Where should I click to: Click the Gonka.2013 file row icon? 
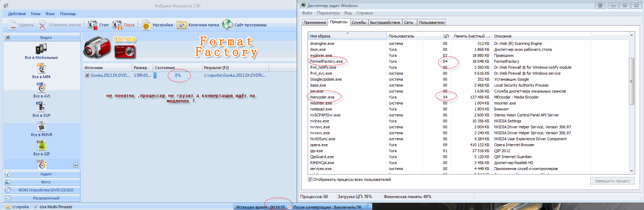pos(87,75)
